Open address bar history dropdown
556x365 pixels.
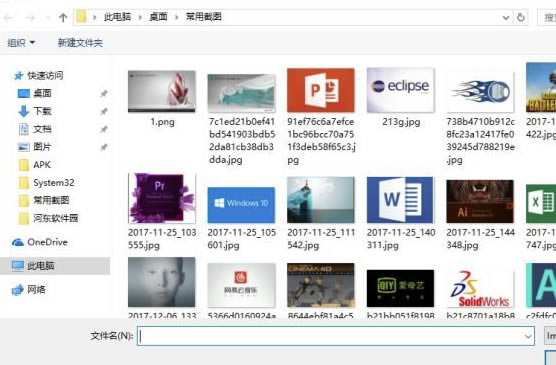[x=506, y=17]
